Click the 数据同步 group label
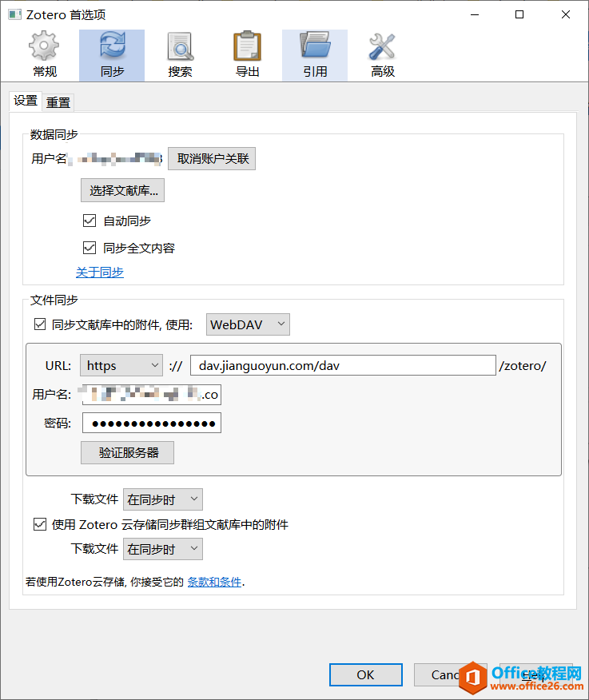Image resolution: width=589 pixels, height=700 pixels. (54, 134)
